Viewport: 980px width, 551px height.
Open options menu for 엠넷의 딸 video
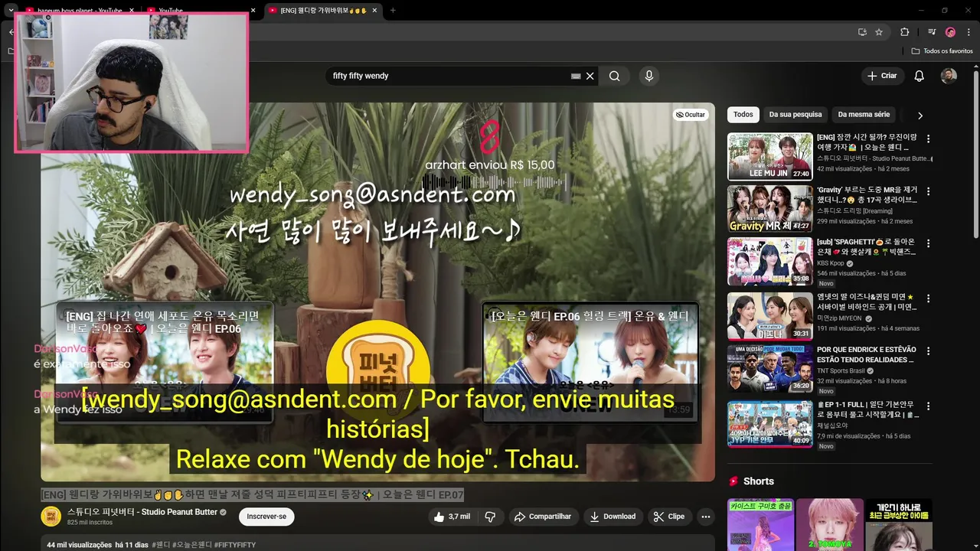coord(928,298)
